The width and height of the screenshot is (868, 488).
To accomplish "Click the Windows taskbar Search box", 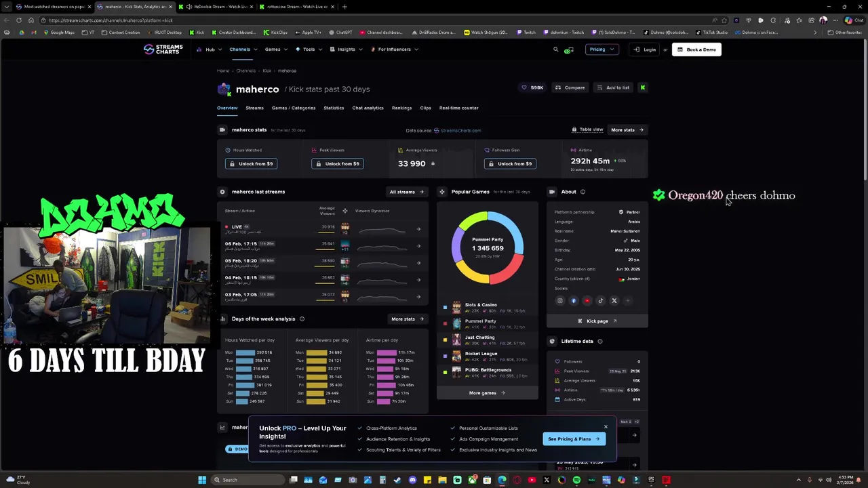I will click(x=248, y=480).
